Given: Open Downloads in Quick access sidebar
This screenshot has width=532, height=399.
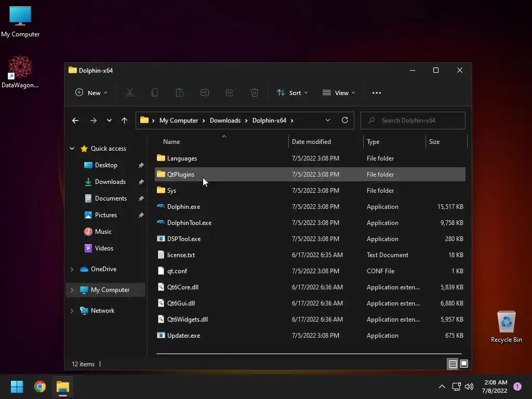Looking at the screenshot, I should click(110, 181).
